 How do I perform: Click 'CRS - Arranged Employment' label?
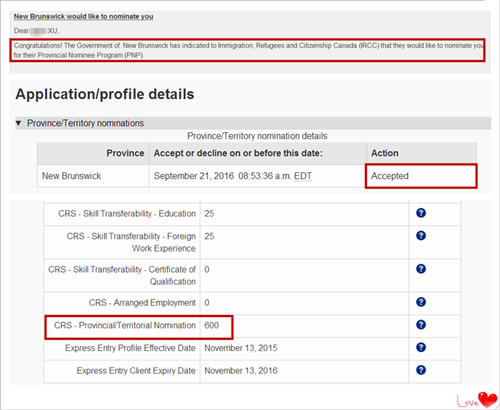[x=142, y=302]
